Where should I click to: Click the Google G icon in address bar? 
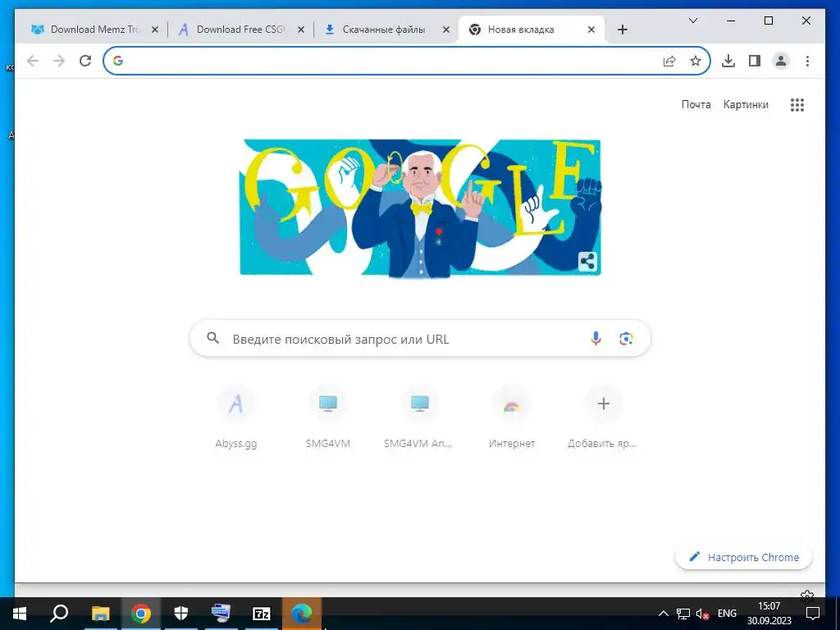118,61
